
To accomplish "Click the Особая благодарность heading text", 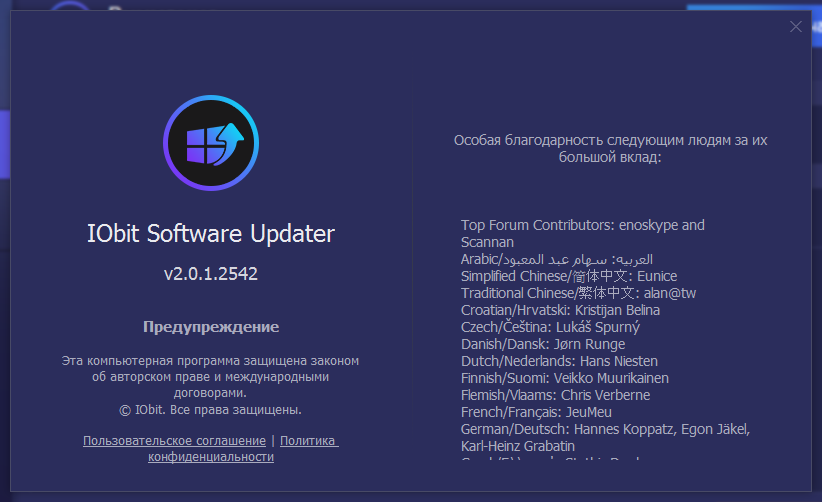I will click(610, 148).
